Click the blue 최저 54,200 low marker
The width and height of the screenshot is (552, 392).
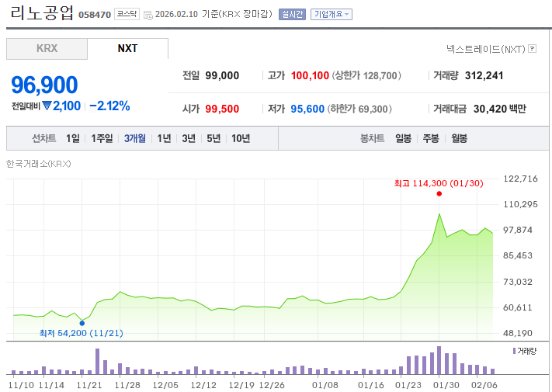pyautogui.click(x=82, y=323)
